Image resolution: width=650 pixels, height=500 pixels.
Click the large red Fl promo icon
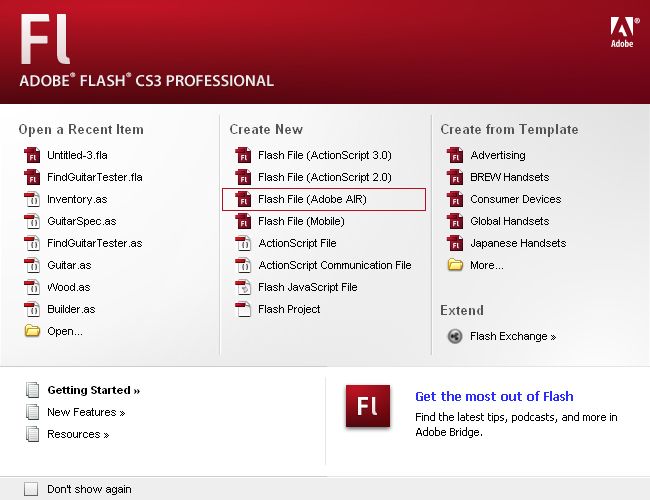tap(368, 406)
